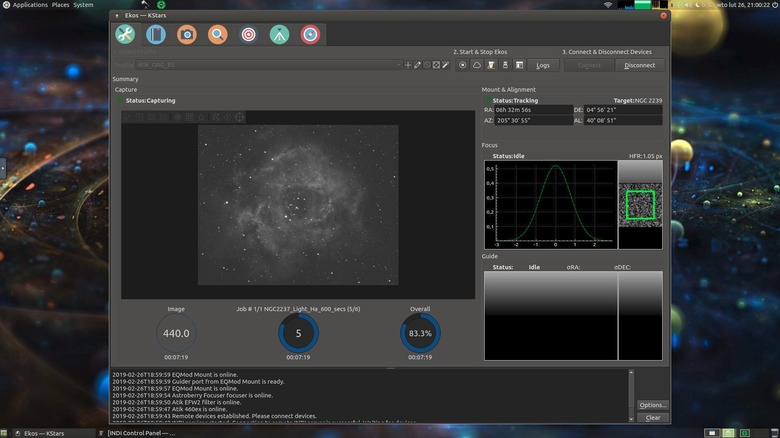This screenshot has height=438, width=780.
Task: Click the start Ekos icon
Action: pos(463,65)
